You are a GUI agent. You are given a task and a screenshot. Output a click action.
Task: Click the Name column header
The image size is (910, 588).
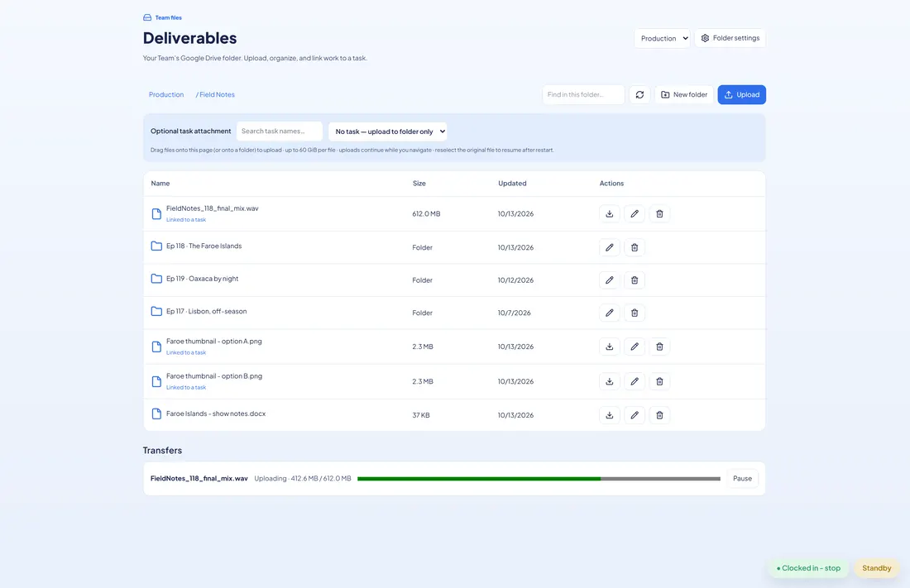[160, 184]
